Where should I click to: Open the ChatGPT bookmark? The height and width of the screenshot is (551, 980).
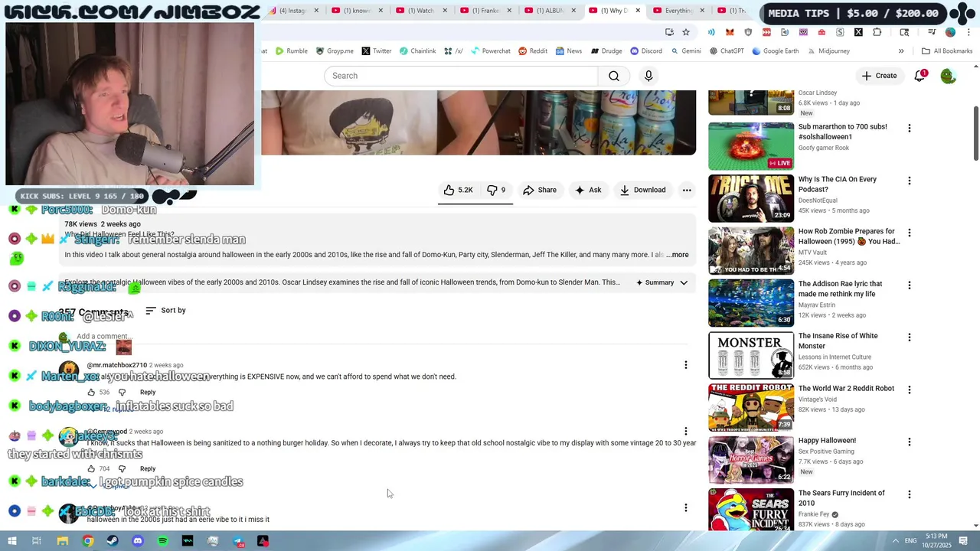tap(727, 51)
